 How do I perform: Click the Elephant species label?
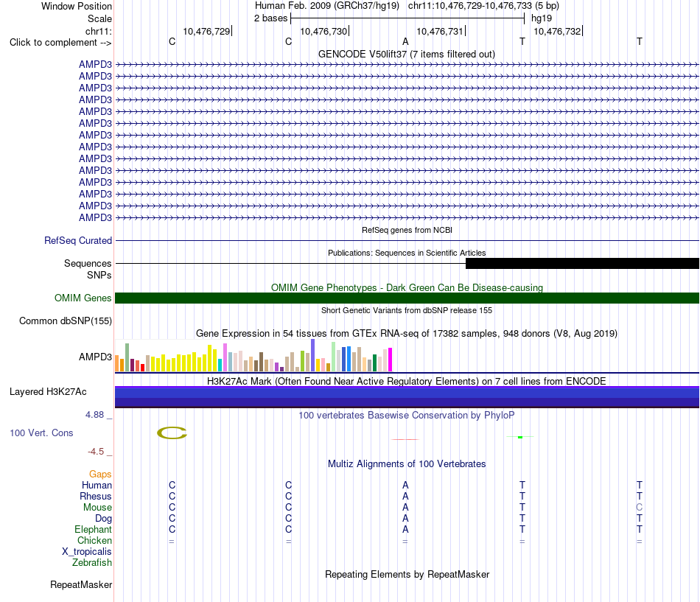tap(93, 529)
